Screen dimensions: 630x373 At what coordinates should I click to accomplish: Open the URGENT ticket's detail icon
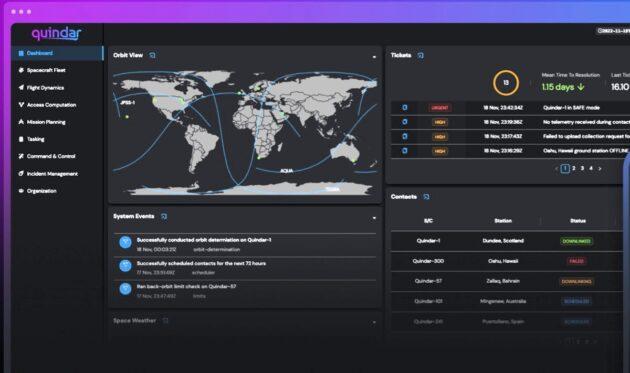405,108
